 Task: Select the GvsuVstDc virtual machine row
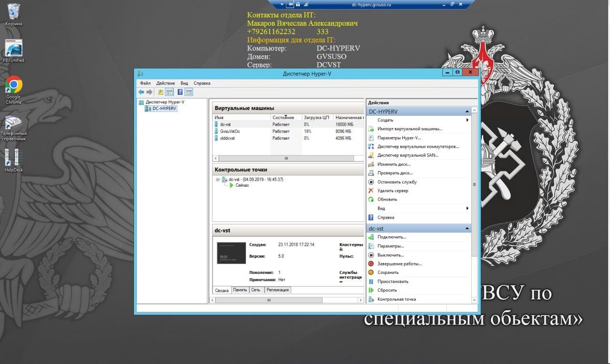point(288,131)
